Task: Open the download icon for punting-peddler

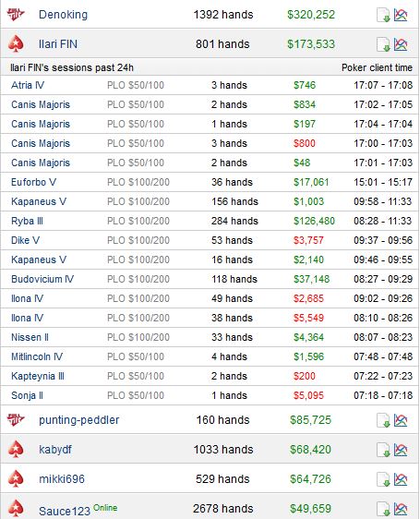Action: click(x=383, y=420)
